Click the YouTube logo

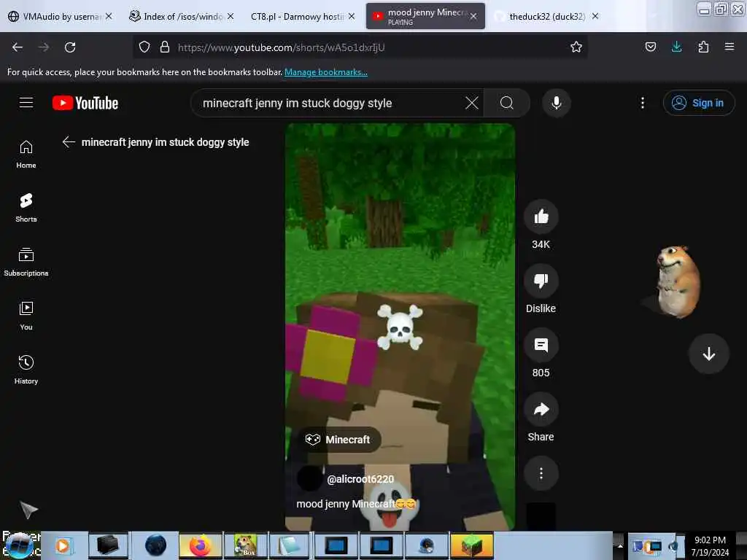tap(85, 103)
